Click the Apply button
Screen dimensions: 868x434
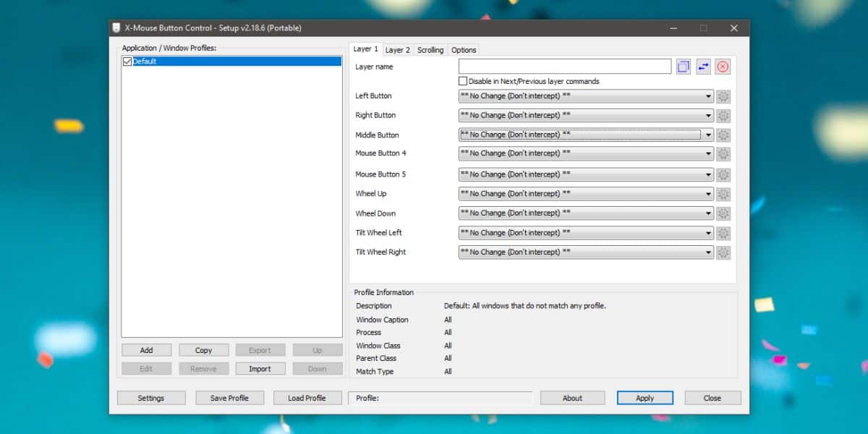tap(645, 398)
